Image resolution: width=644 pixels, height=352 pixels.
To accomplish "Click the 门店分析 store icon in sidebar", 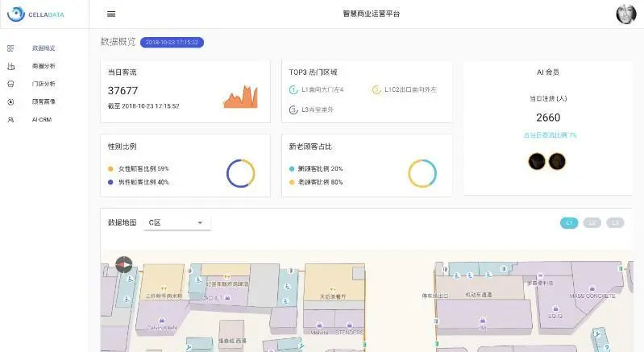I will click(x=10, y=84).
